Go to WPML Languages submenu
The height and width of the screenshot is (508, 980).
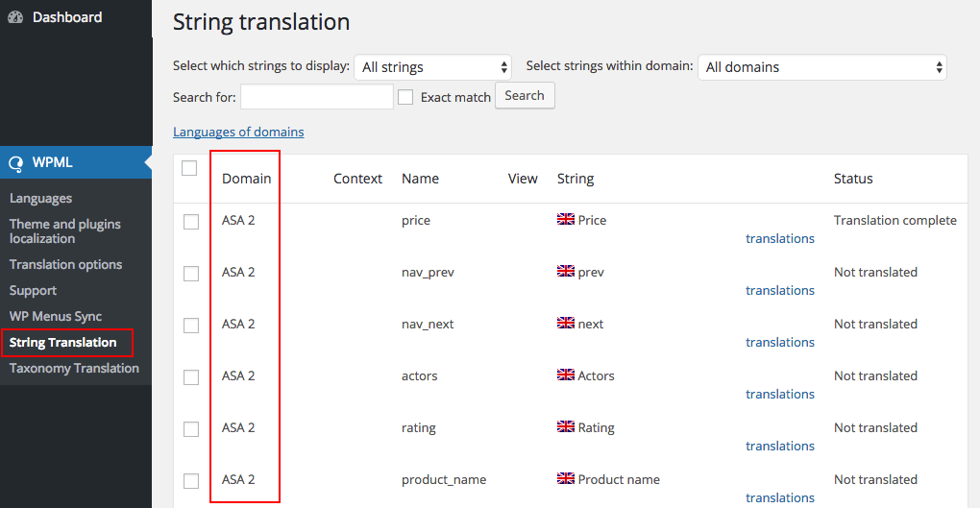[40, 198]
